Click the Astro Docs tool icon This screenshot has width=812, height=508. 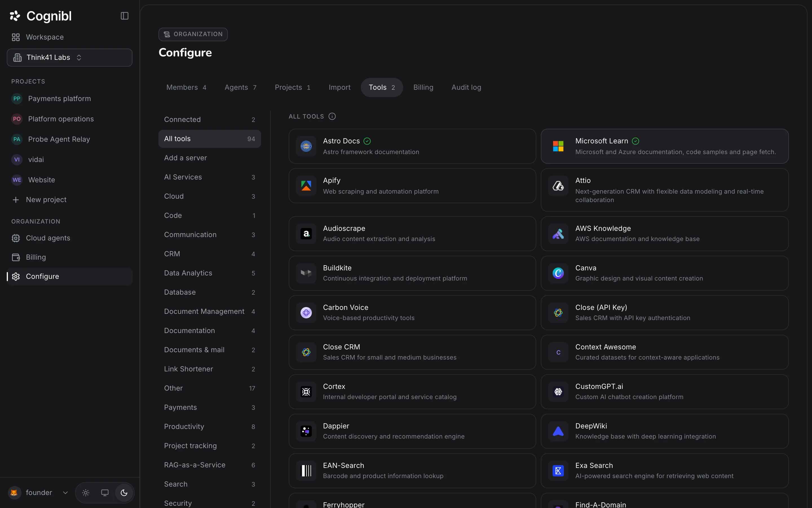pyautogui.click(x=306, y=146)
